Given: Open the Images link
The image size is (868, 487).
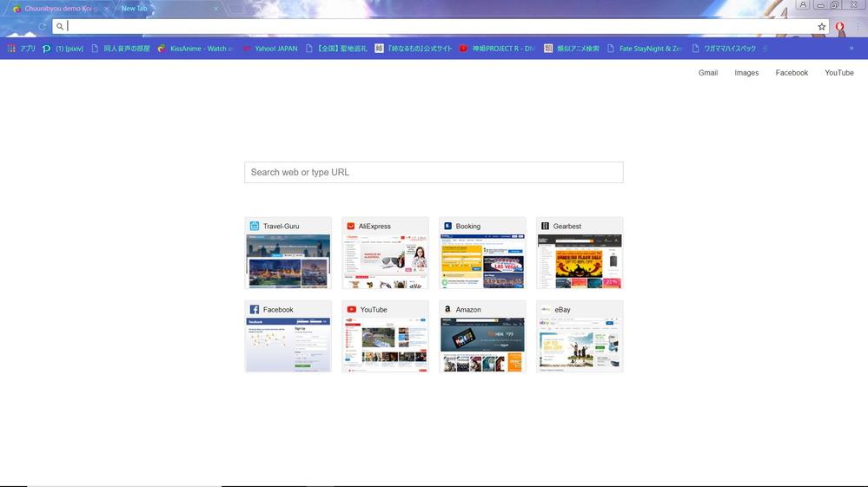Looking at the screenshot, I should coord(746,73).
